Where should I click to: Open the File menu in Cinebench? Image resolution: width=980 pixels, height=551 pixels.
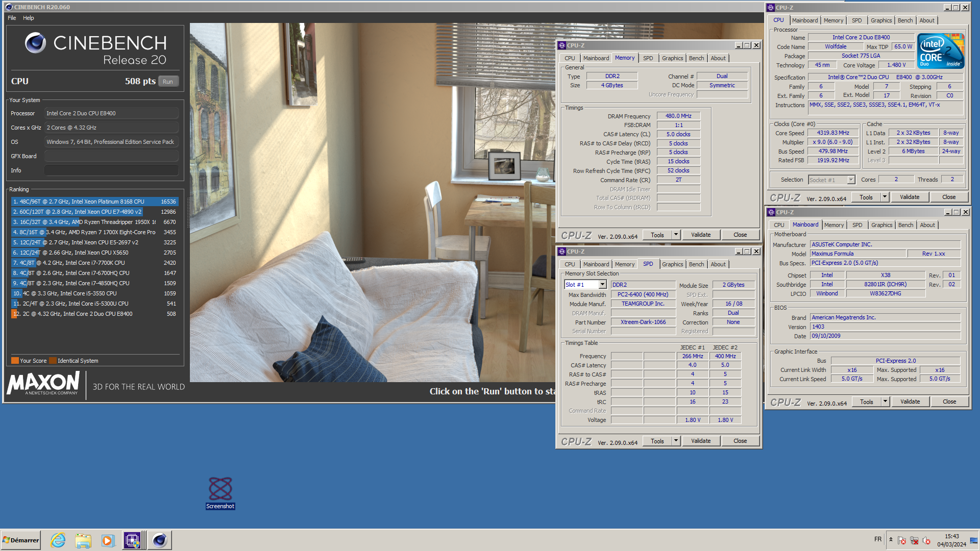12,18
